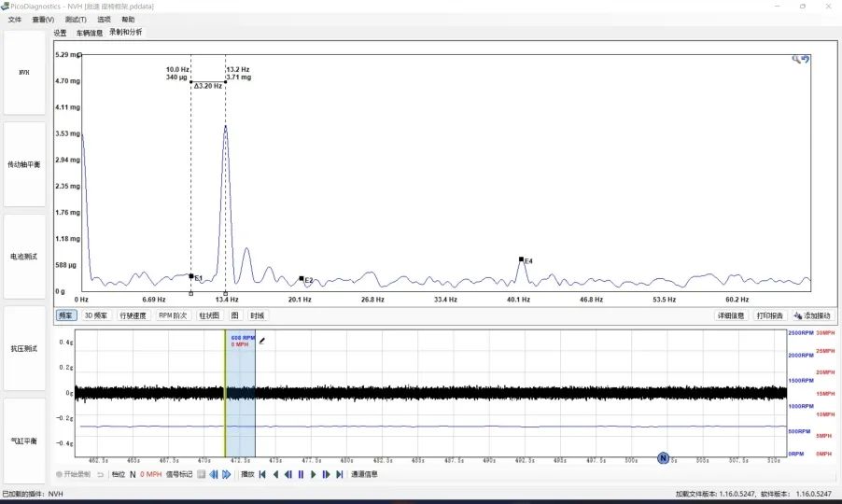Open the 气缸平衡 test
This screenshot has width=842, height=504.
click(24, 441)
